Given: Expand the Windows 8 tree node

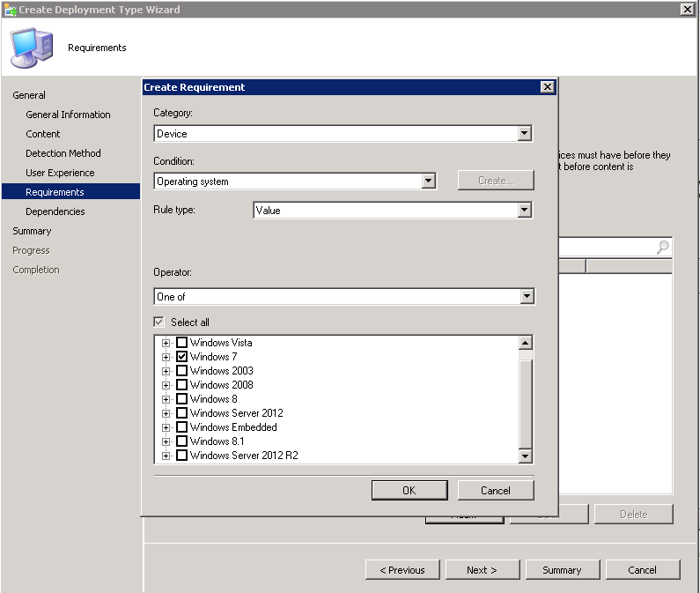Looking at the screenshot, I should [166, 399].
